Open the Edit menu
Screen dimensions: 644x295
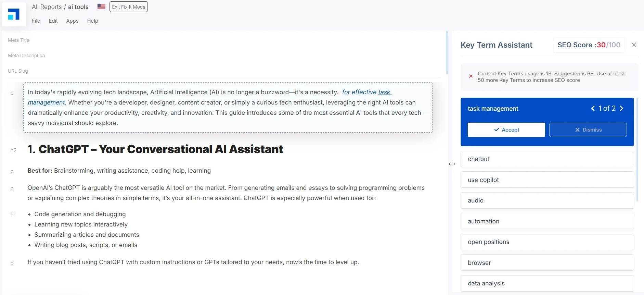point(53,21)
